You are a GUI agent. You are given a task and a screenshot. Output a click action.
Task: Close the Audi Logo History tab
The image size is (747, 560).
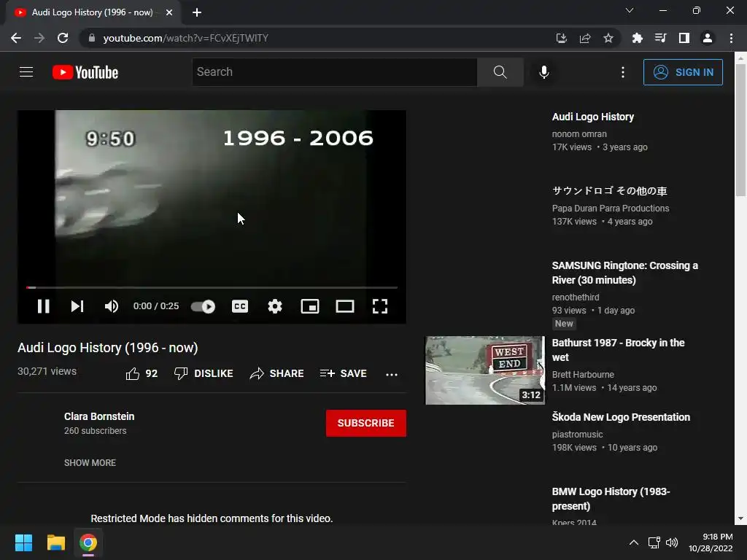pos(169,12)
